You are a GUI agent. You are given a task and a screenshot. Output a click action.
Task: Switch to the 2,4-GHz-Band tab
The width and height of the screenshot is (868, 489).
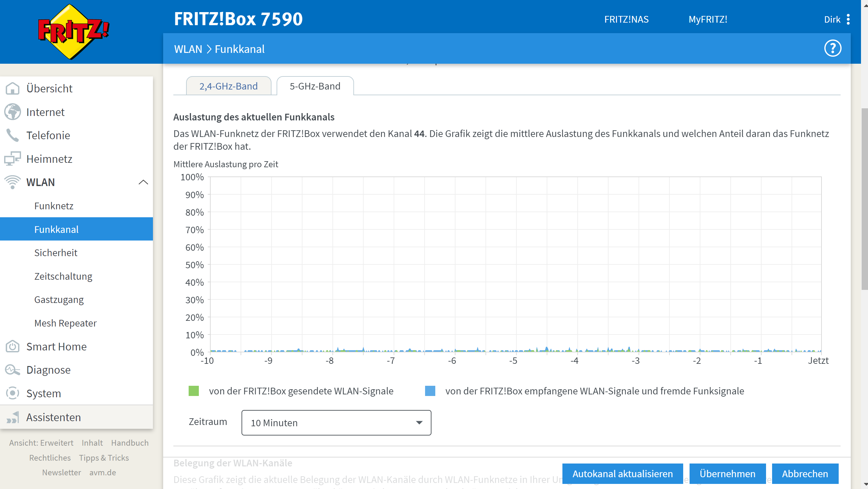pos(228,86)
